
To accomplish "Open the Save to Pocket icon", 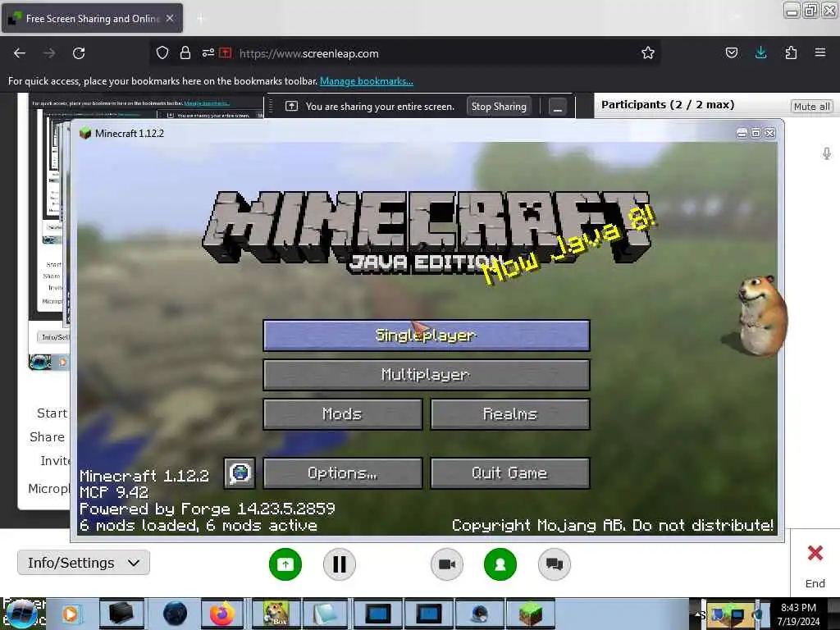I will (731, 52).
